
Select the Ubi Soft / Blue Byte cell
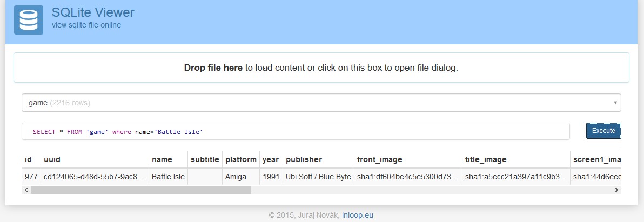point(318,177)
